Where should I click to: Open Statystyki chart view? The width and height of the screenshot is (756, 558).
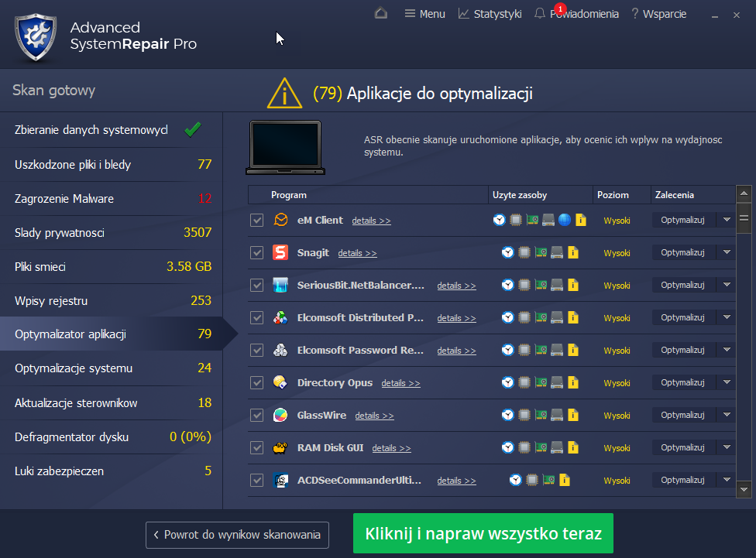click(x=490, y=14)
